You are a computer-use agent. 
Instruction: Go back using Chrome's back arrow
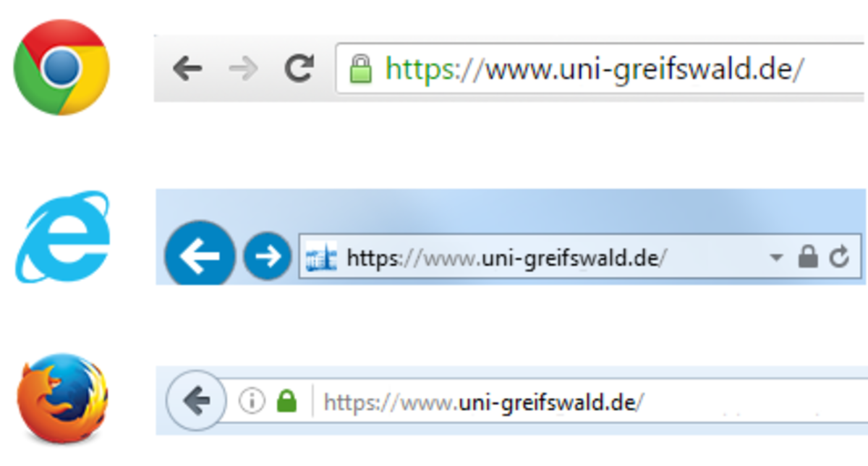coord(187,69)
